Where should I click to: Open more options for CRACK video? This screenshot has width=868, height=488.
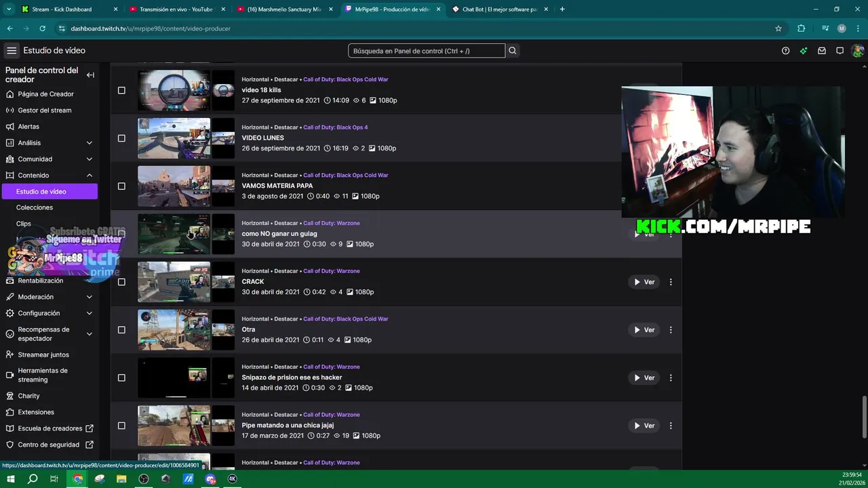pyautogui.click(x=671, y=282)
